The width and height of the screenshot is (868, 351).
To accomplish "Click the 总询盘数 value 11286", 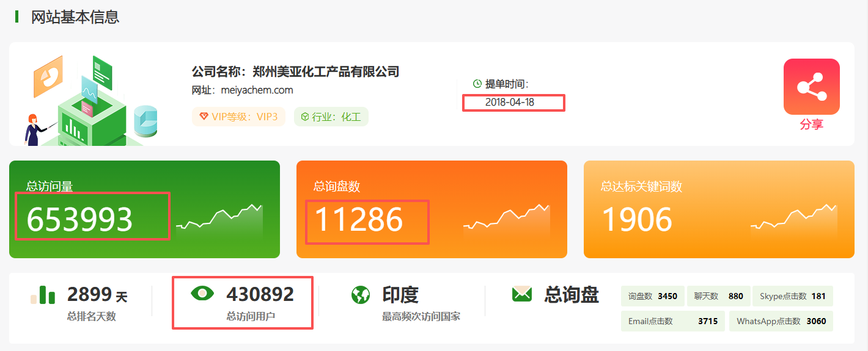I will tap(359, 220).
